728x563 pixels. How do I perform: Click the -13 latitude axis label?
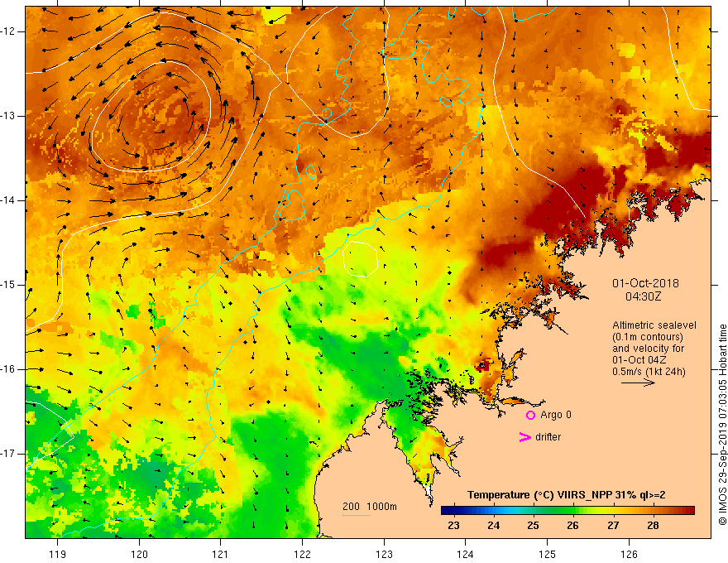(8, 116)
